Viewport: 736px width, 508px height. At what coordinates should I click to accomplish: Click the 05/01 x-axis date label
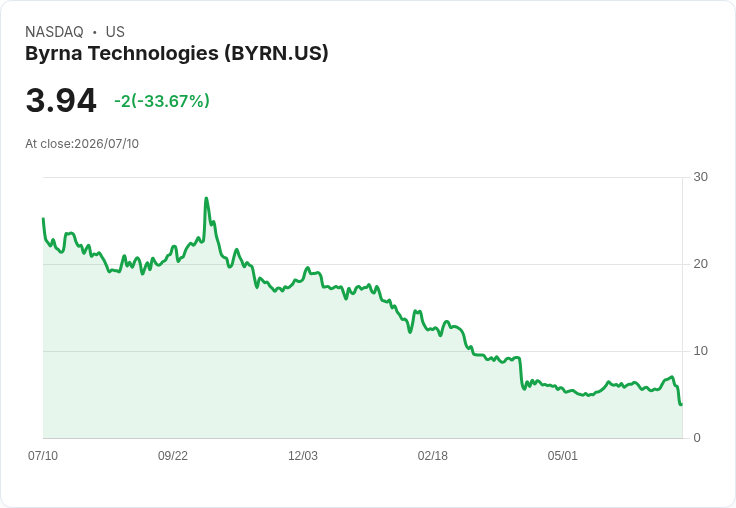click(x=562, y=455)
